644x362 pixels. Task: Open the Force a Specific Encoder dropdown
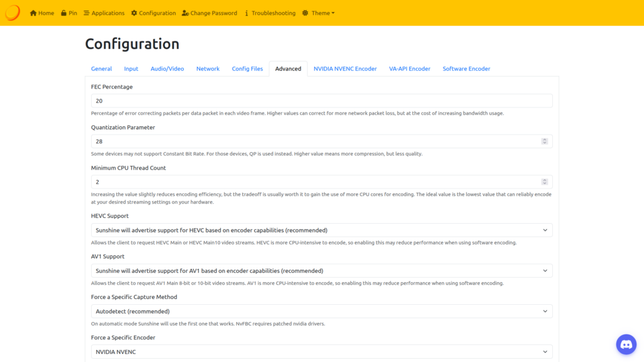pos(321,352)
